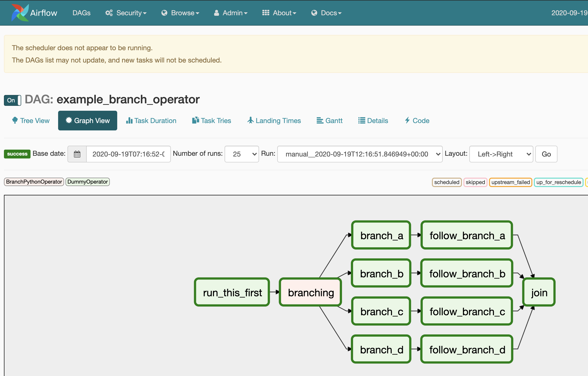Click the skipped state legend badge
This screenshot has height=376, width=588.
click(475, 182)
